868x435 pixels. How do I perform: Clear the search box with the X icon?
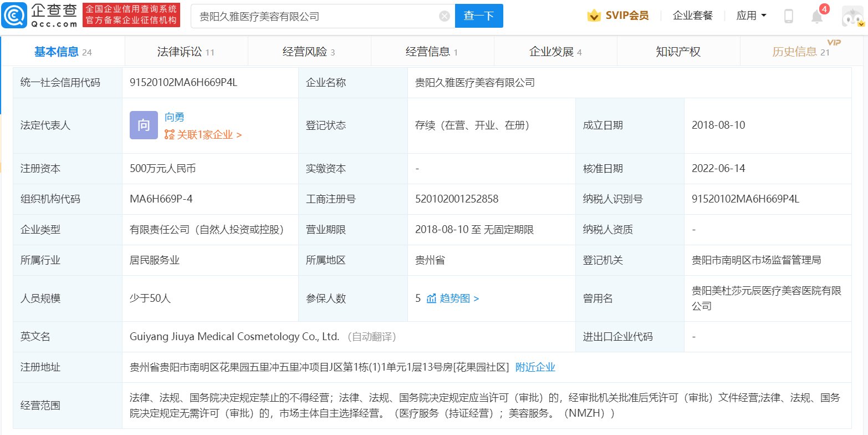(x=444, y=16)
